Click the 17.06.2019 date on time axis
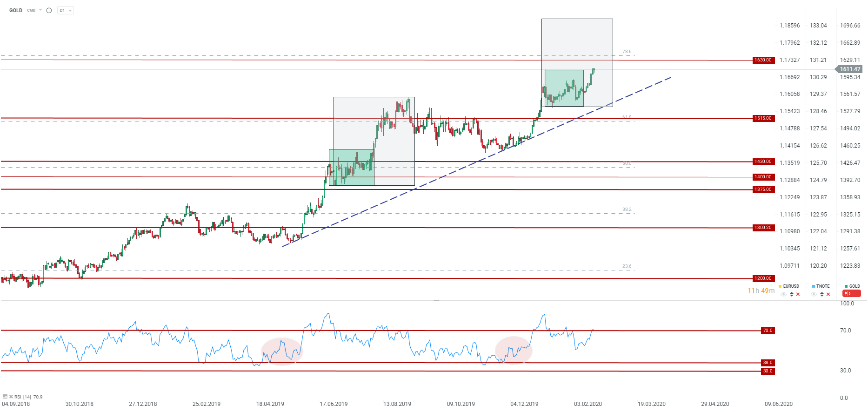 pos(334,404)
